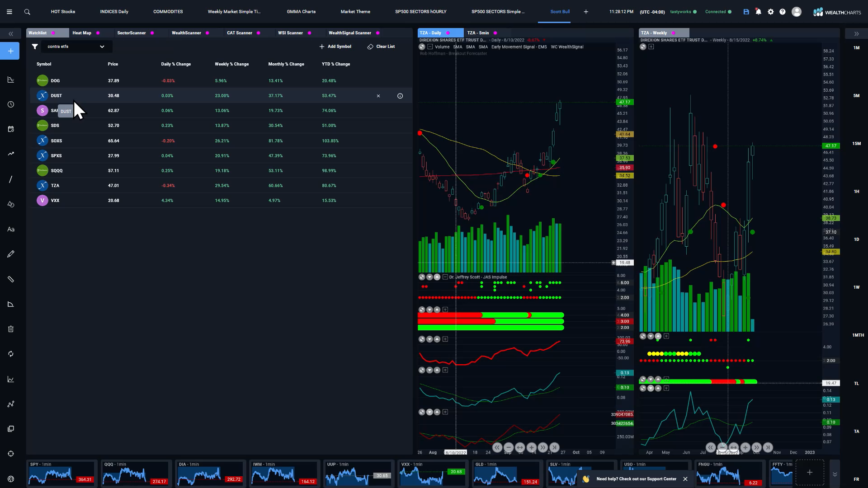868x488 pixels.
Task: Select the angle measuring tool
Action: [x=11, y=304]
